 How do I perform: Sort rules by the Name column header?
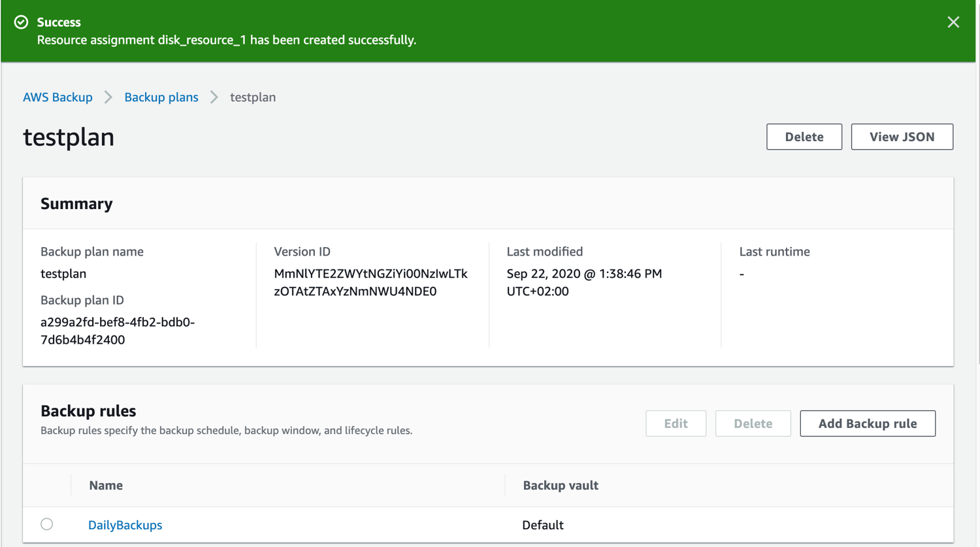pos(105,486)
